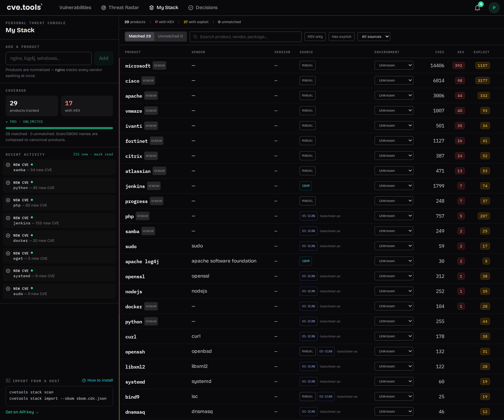Click the help icon next to How to install

coord(84,380)
